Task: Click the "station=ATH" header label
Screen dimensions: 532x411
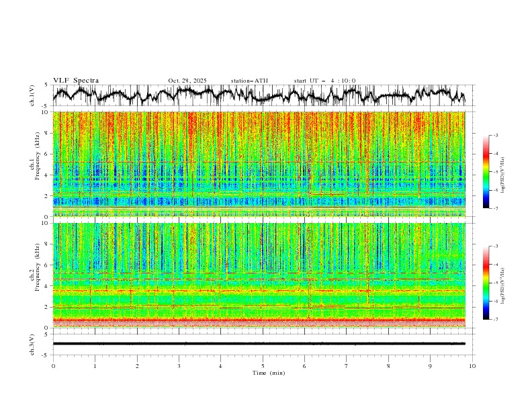Action: tap(249, 81)
